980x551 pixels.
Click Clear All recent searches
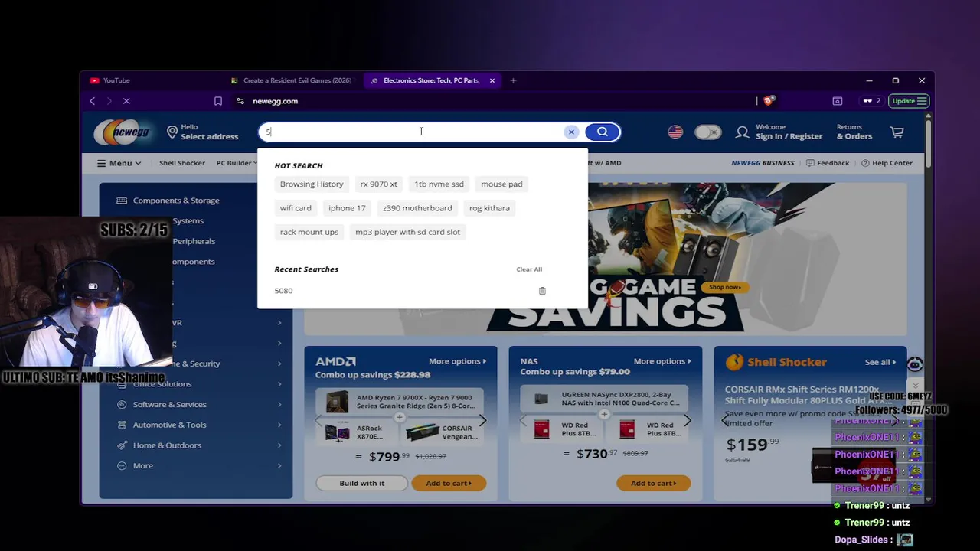[529, 269]
